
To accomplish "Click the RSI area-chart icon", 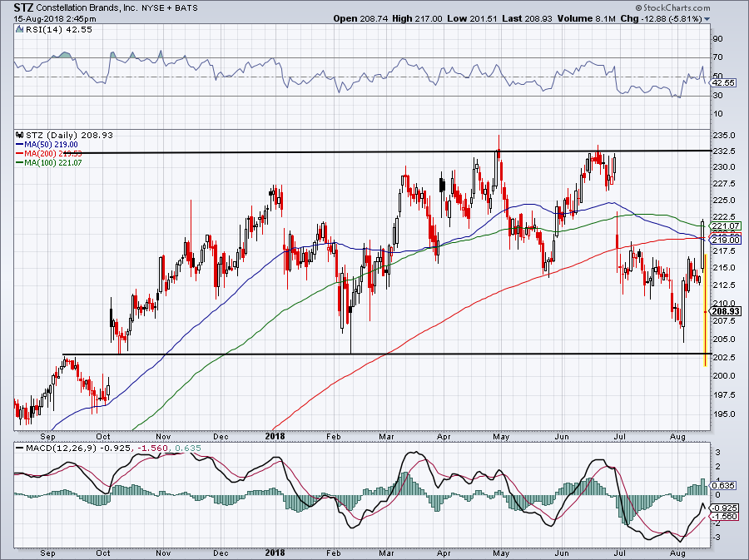I will [19, 29].
